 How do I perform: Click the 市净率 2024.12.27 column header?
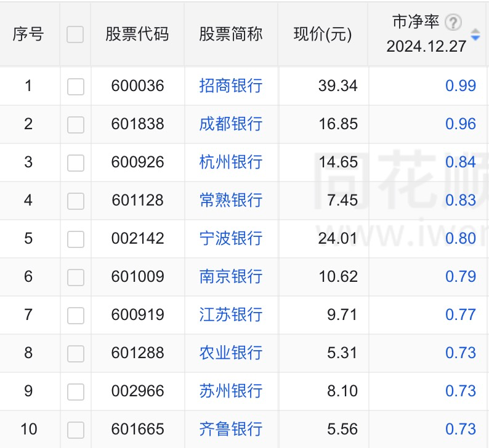[x=426, y=34]
